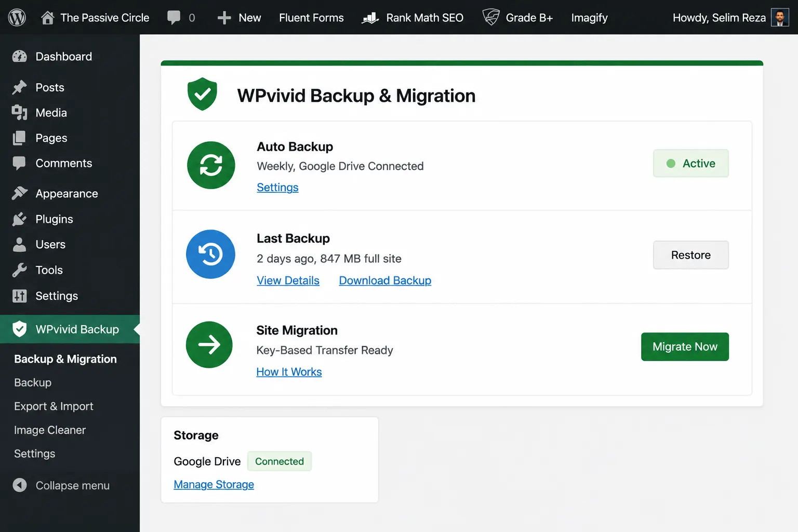Open Auto Backup Settings link
Viewport: 798px width, 532px height.
[277, 188]
